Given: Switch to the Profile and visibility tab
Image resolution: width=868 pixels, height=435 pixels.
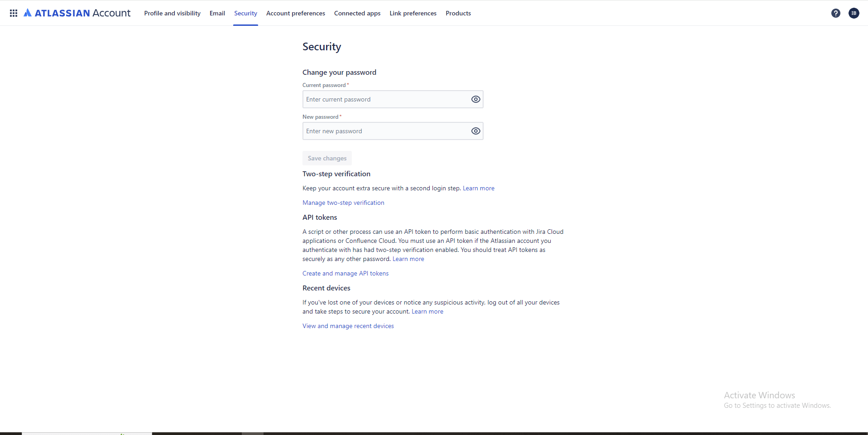Looking at the screenshot, I should (x=172, y=13).
